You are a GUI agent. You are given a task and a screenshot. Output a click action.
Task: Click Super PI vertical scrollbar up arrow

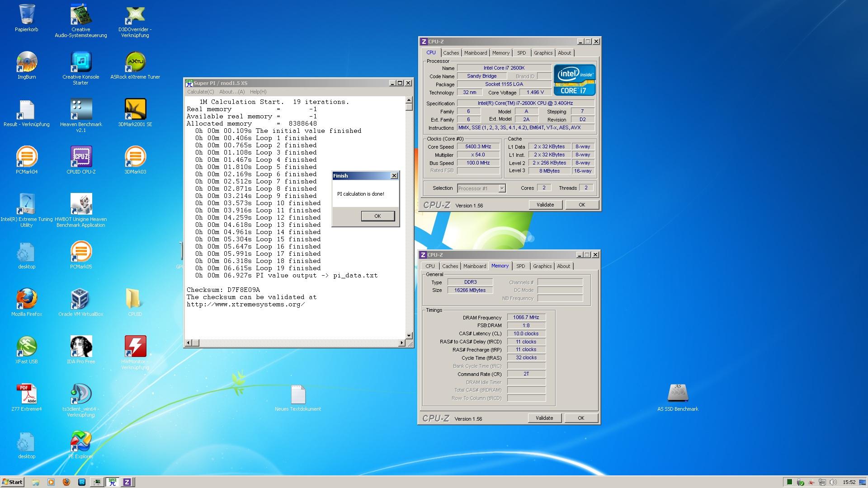pos(409,100)
